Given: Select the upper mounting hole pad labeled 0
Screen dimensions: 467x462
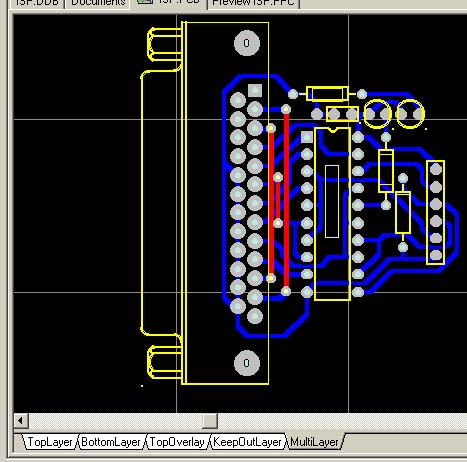Looking at the screenshot, I should pos(247,43).
